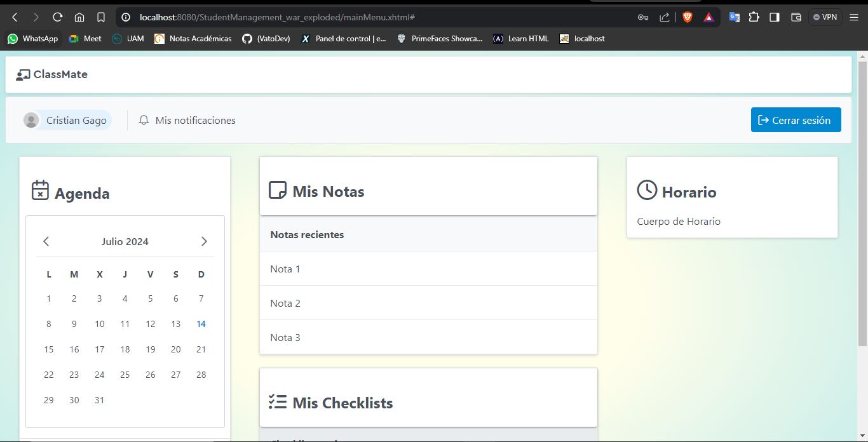Toggle the VPN button
Screen dimensions: 868x442
pyautogui.click(x=825, y=17)
